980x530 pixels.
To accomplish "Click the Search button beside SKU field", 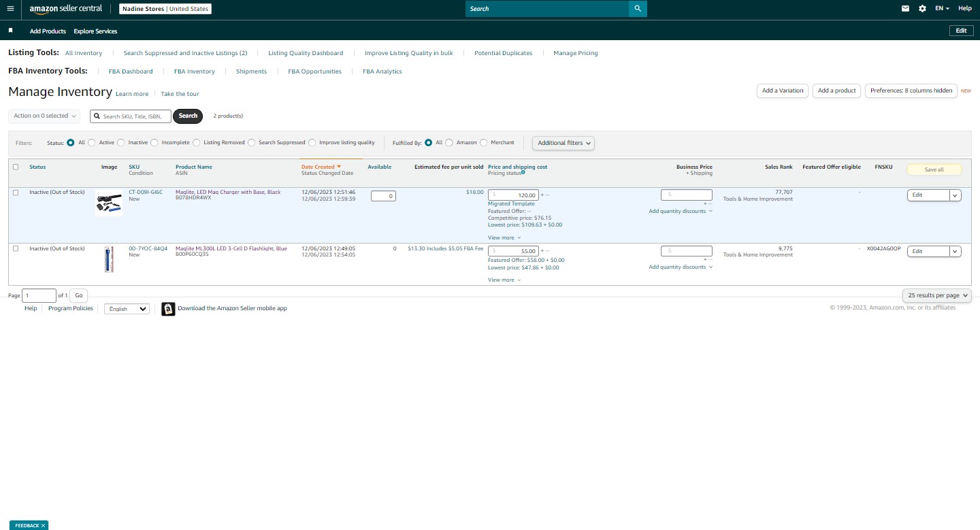I will click(x=188, y=116).
